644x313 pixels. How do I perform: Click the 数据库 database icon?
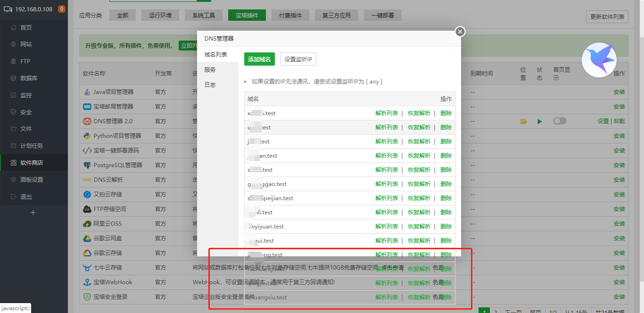click(x=14, y=78)
